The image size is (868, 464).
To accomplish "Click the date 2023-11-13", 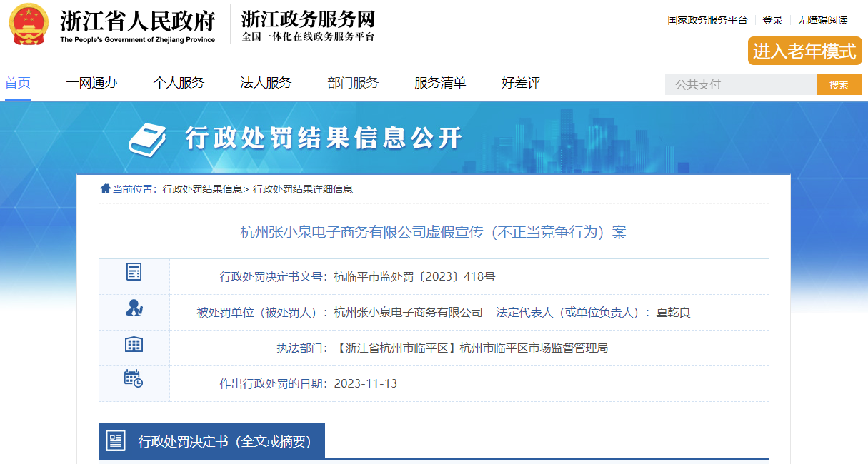I will pos(366,384).
